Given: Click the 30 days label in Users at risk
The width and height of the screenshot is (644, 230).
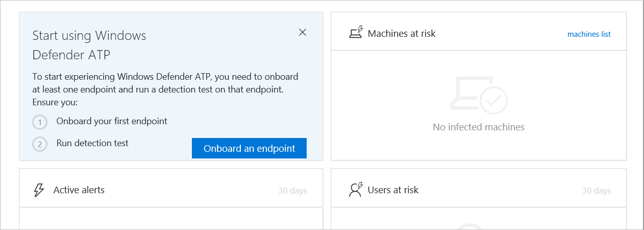Looking at the screenshot, I should (x=596, y=191).
